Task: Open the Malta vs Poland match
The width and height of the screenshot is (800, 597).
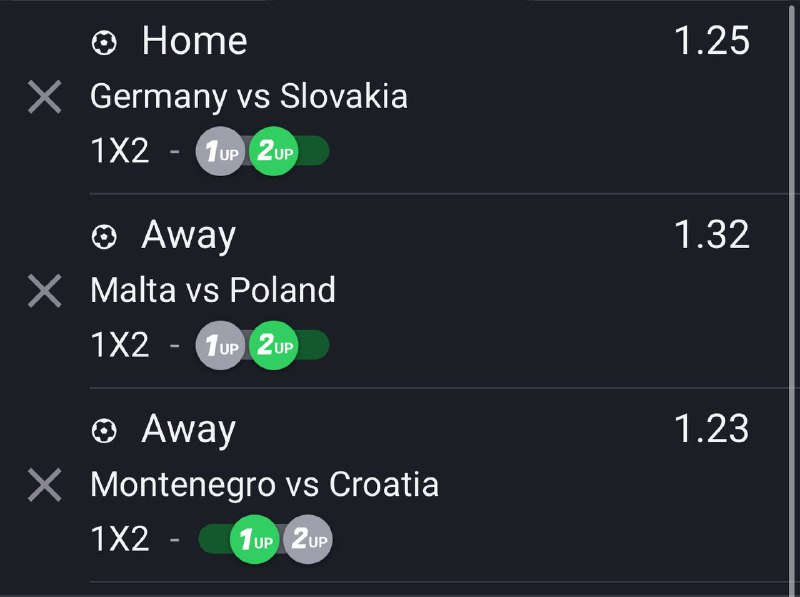Action: (213, 290)
